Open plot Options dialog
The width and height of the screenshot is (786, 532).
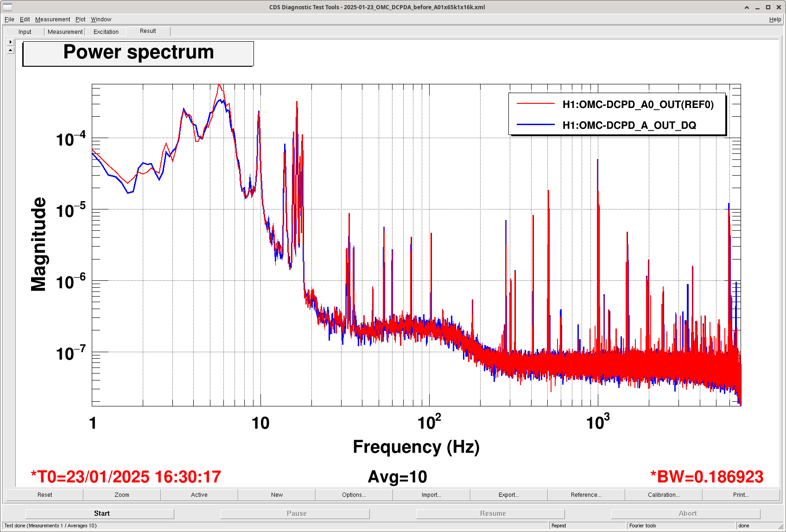pos(354,495)
